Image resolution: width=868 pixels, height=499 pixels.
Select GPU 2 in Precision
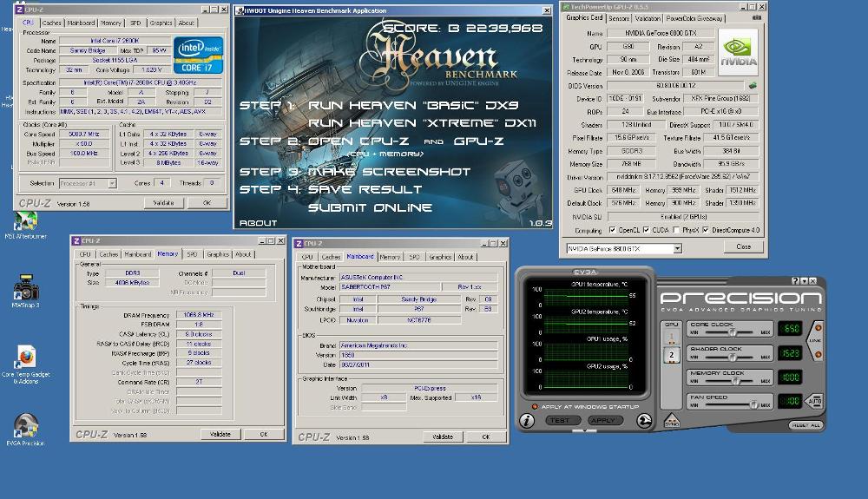(672, 355)
